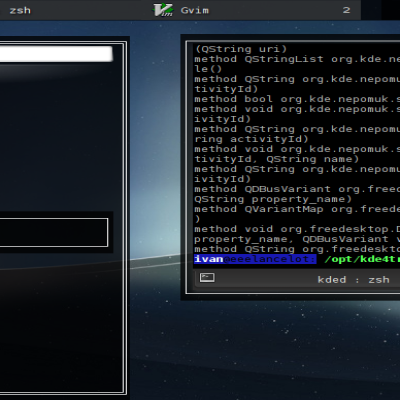Image resolution: width=400 pixels, height=400 pixels.
Task: Click the 'ring activityId)' terminal line
Action: [x=252, y=139]
